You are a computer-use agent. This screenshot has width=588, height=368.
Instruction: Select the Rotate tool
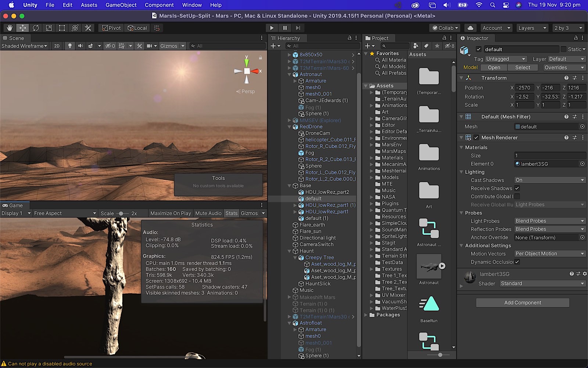[x=36, y=28]
